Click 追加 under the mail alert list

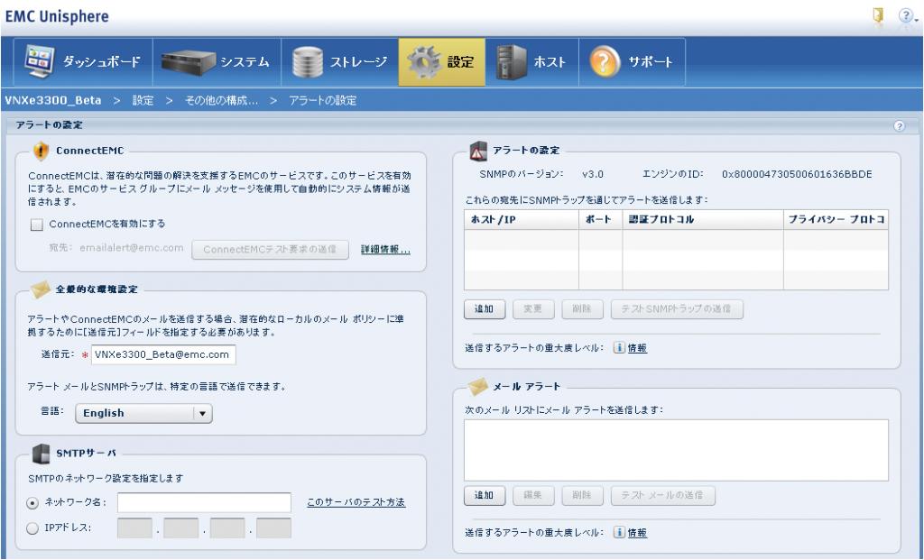click(x=485, y=495)
